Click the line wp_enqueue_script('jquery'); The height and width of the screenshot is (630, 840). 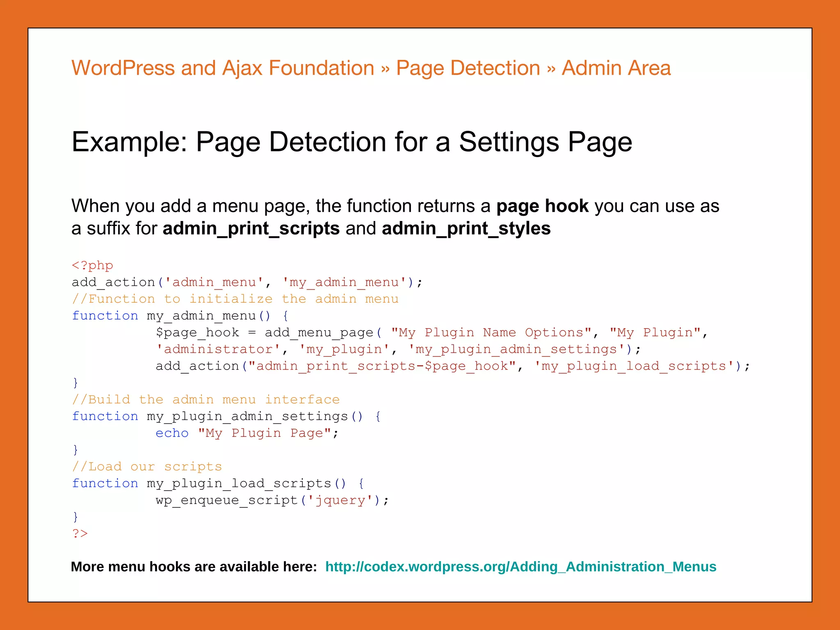[272, 500]
